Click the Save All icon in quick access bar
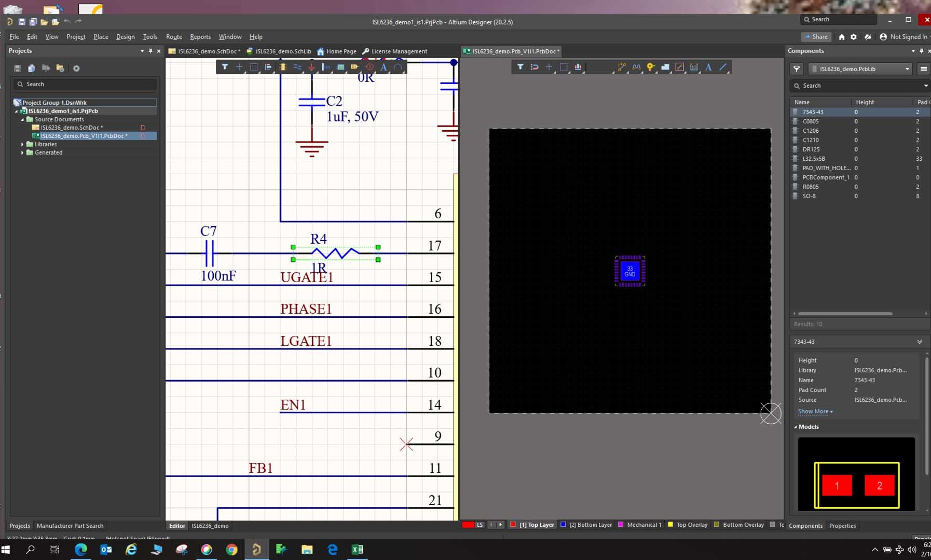Screen dimensions: 931x560 [33, 22]
